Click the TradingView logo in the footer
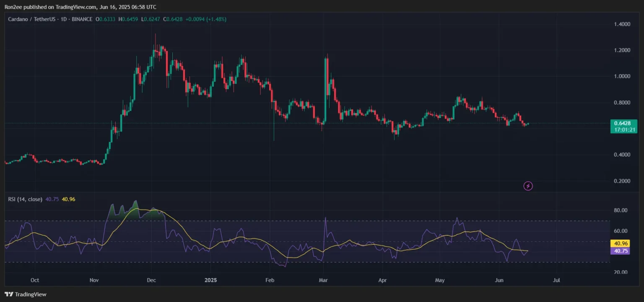Image resolution: width=644 pixels, height=302 pixels. coord(25,294)
